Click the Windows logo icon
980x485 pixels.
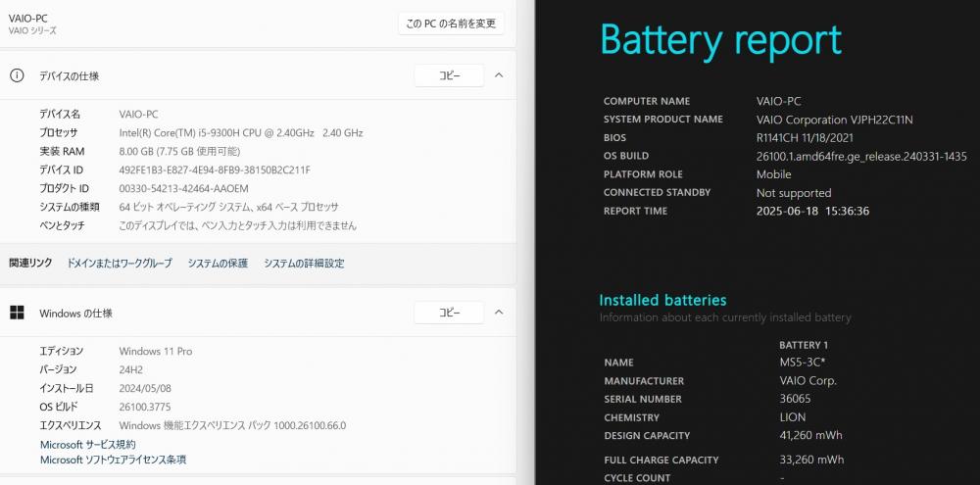point(17,313)
